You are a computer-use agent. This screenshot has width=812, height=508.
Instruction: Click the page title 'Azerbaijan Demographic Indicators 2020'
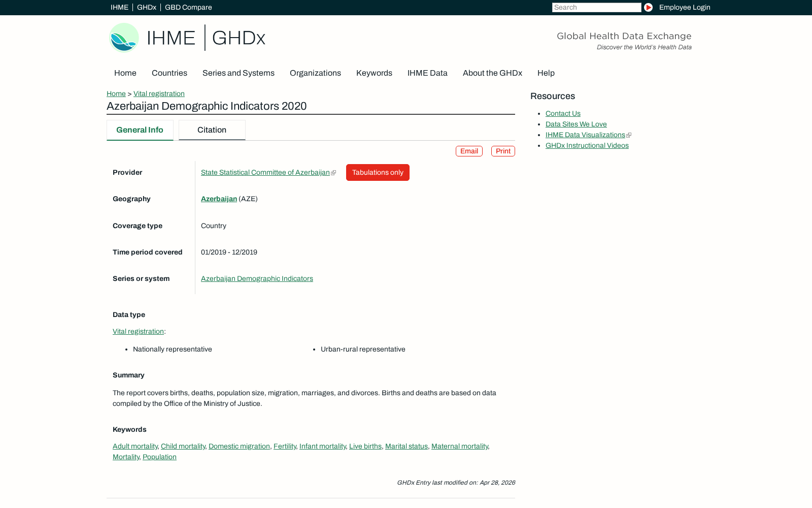pyautogui.click(x=207, y=106)
